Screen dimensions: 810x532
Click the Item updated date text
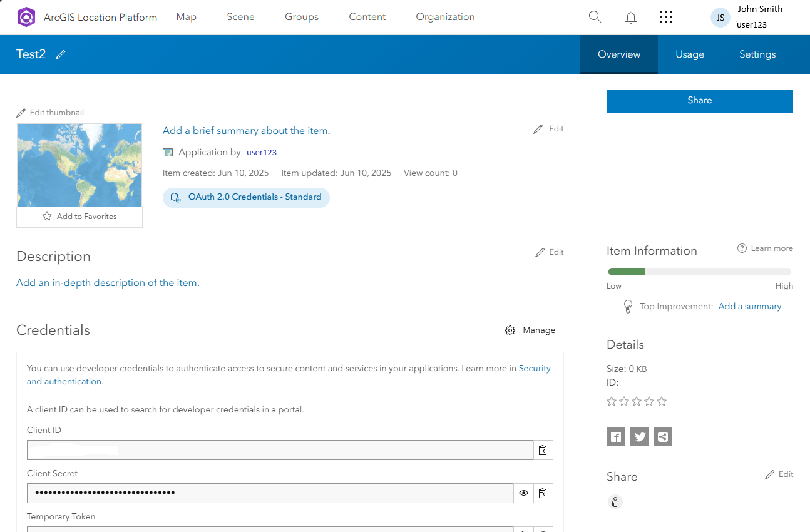point(336,173)
